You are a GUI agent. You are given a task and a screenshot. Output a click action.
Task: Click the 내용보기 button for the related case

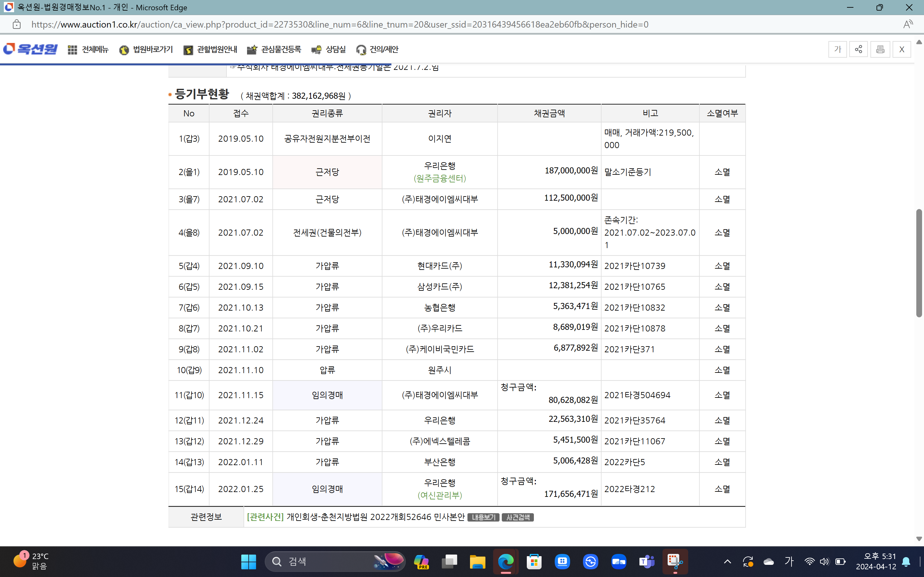pyautogui.click(x=483, y=517)
